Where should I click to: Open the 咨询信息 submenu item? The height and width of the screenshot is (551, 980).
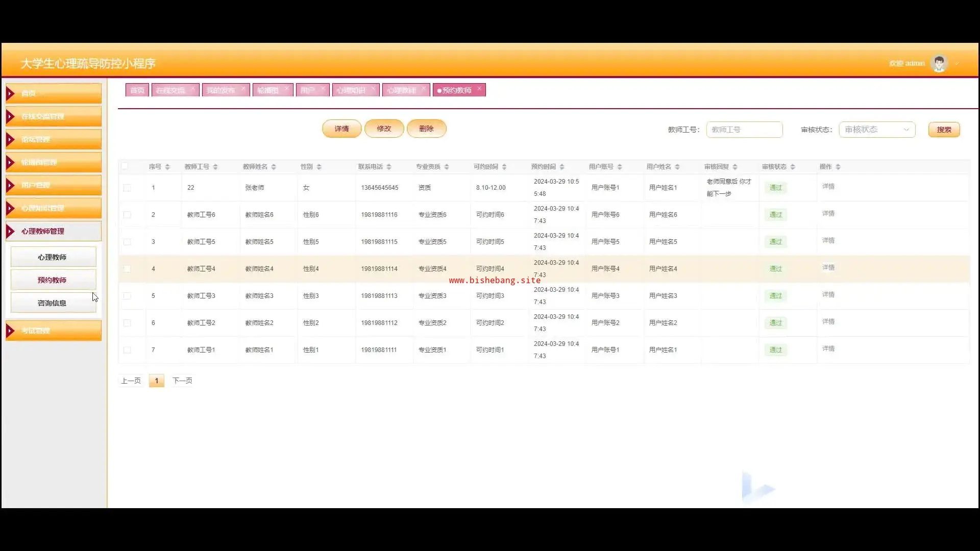point(52,303)
